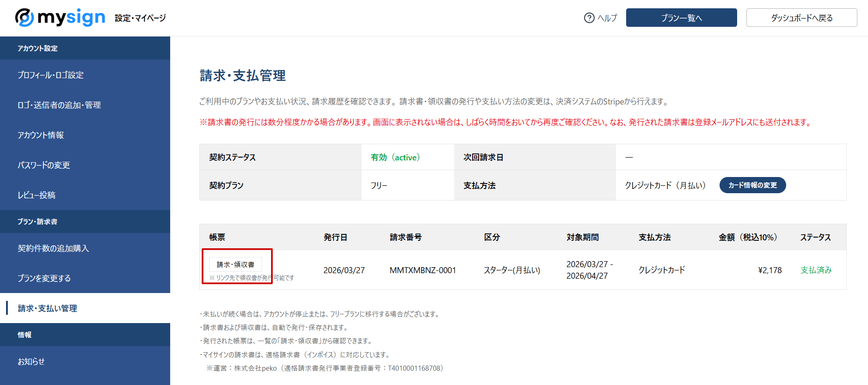The width and height of the screenshot is (868, 385).
Task: Click the 請求・支払管理 page heading
Action: pyautogui.click(x=243, y=75)
